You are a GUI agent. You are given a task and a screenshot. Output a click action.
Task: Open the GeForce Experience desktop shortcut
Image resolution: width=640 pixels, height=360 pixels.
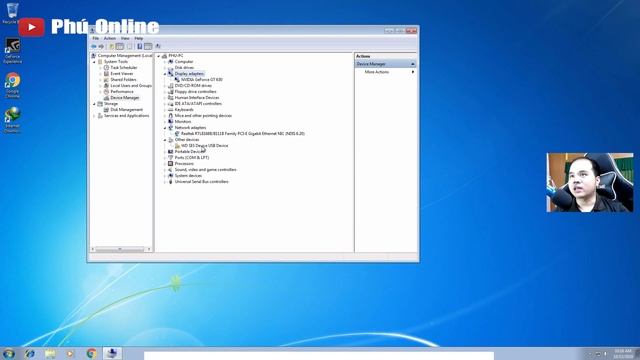[12, 51]
